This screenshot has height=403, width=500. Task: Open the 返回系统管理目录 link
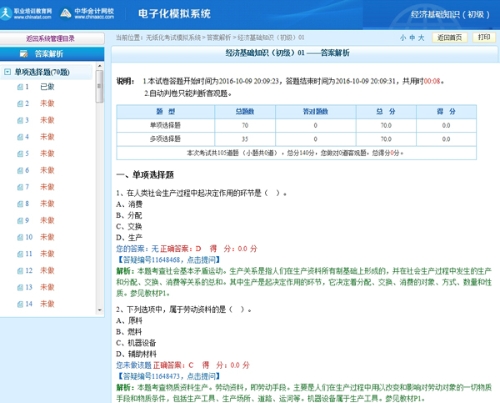(50, 39)
